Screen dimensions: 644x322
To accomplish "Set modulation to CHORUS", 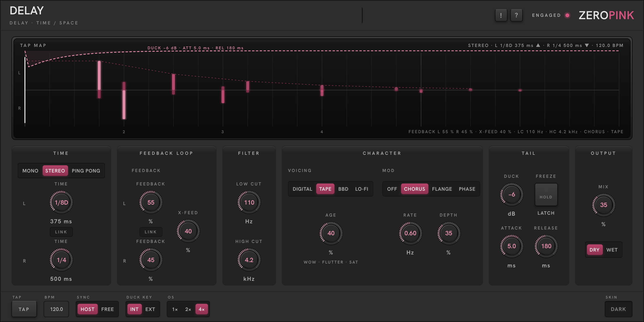I will pyautogui.click(x=414, y=189).
